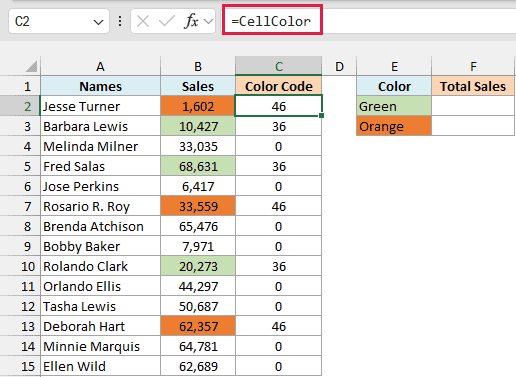Click the Total Sales header cell
Viewport: 516px width, 377px height.
coord(473,86)
